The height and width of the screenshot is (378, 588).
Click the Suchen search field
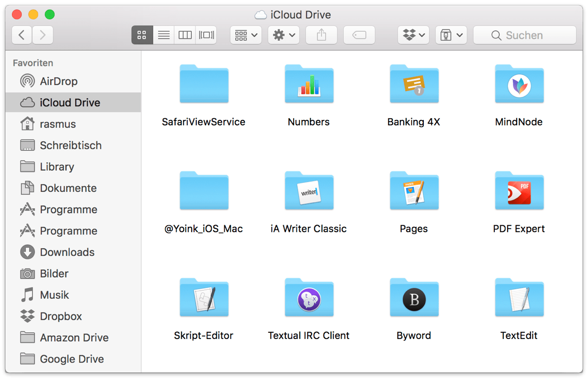pyautogui.click(x=525, y=35)
